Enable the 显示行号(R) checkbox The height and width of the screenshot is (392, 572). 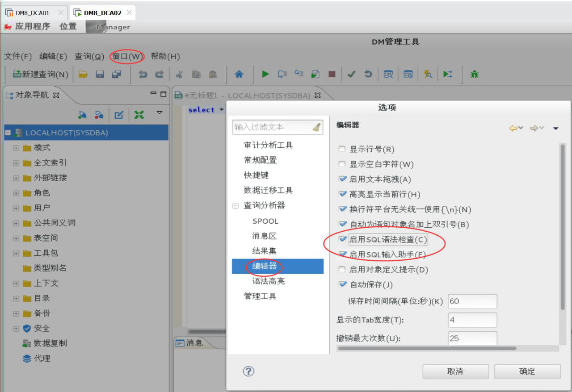(342, 149)
